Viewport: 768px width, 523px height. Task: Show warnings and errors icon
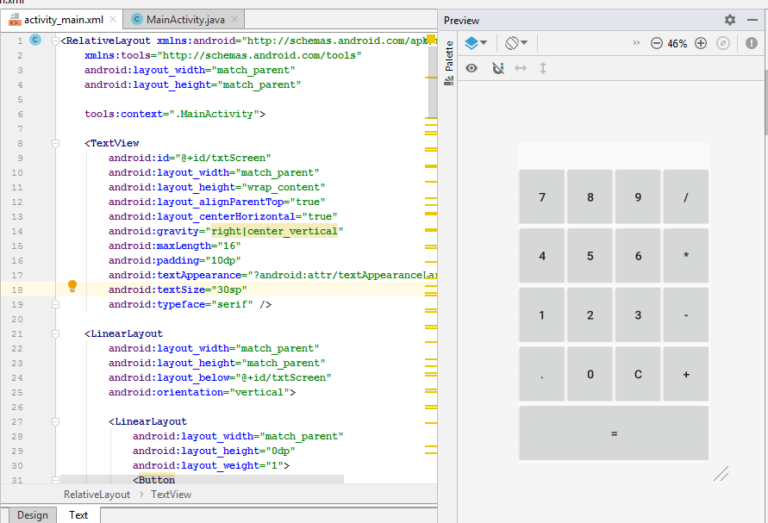(751, 43)
